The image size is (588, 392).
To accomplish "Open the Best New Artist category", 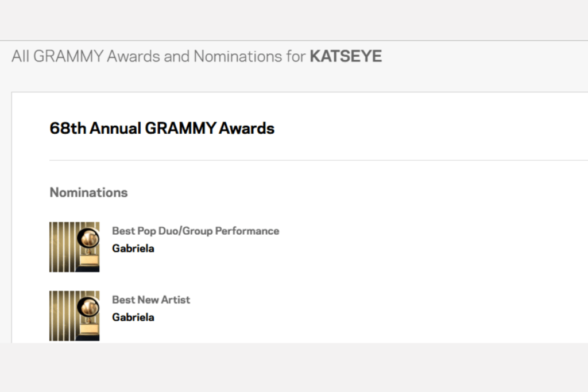I will [150, 300].
